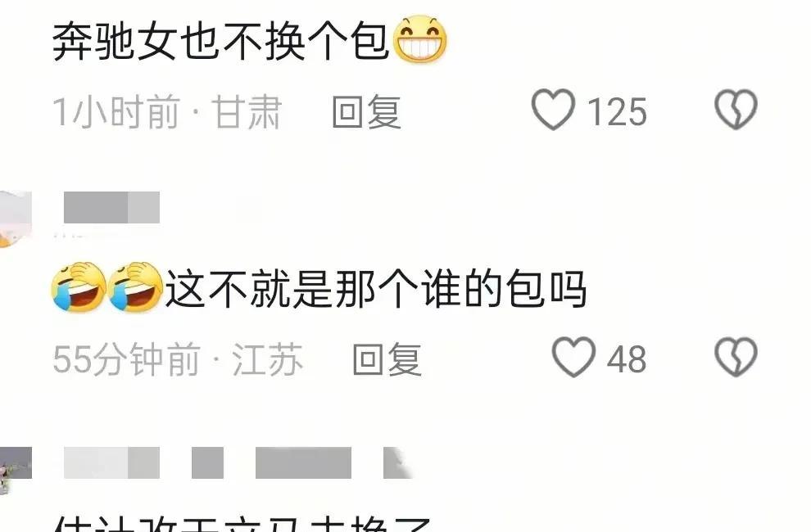Open the blurred username above 这不就是 comment
The width and height of the screenshot is (811, 532).
[111, 207]
